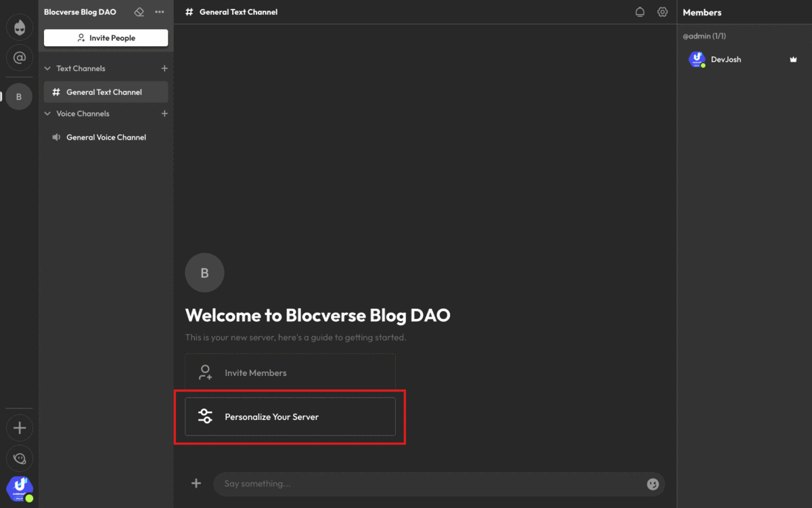
Task: Select General Text Channel in the channel list
Action: 106,92
